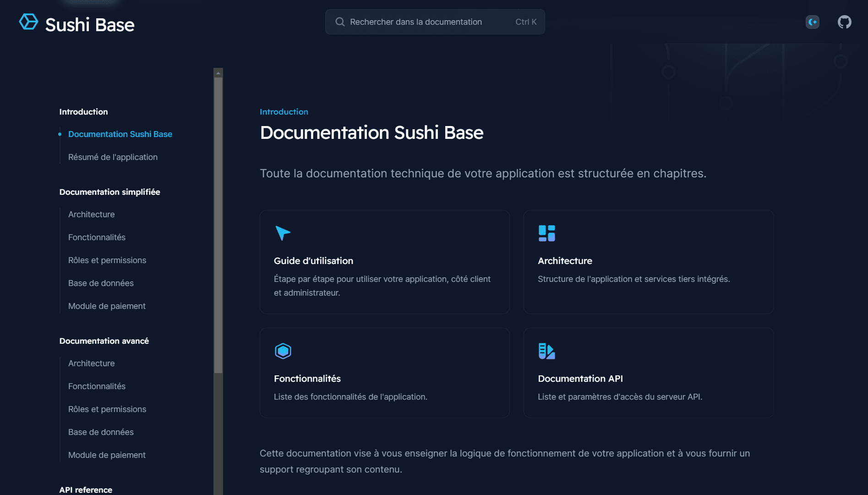
Task: Open the GitHub repository icon
Action: tap(844, 22)
